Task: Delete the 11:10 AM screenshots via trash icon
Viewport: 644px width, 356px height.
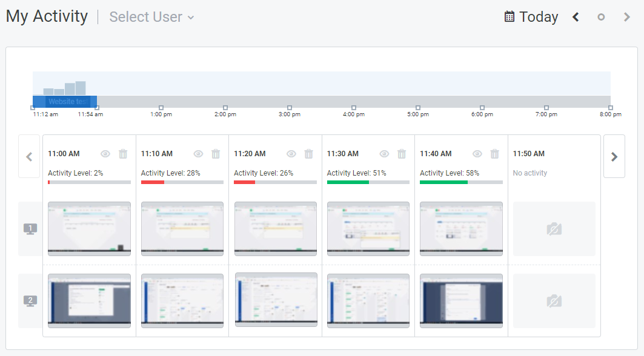Action: (216, 154)
